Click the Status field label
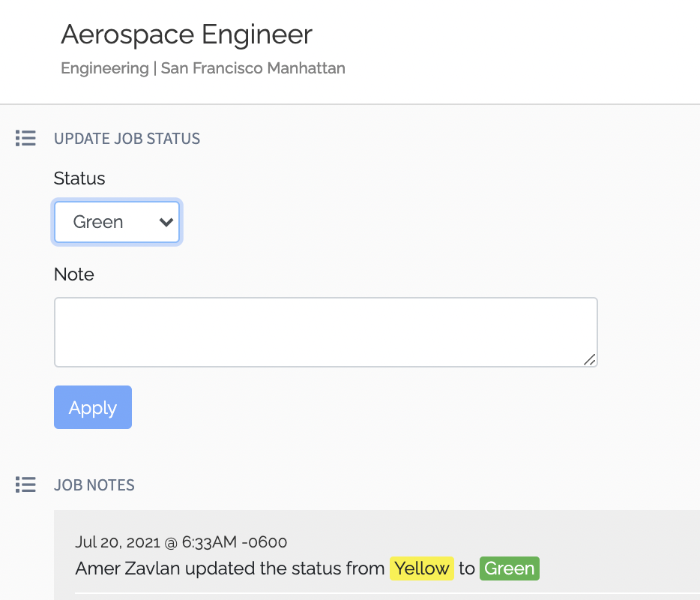The width and height of the screenshot is (700, 600). (79, 178)
